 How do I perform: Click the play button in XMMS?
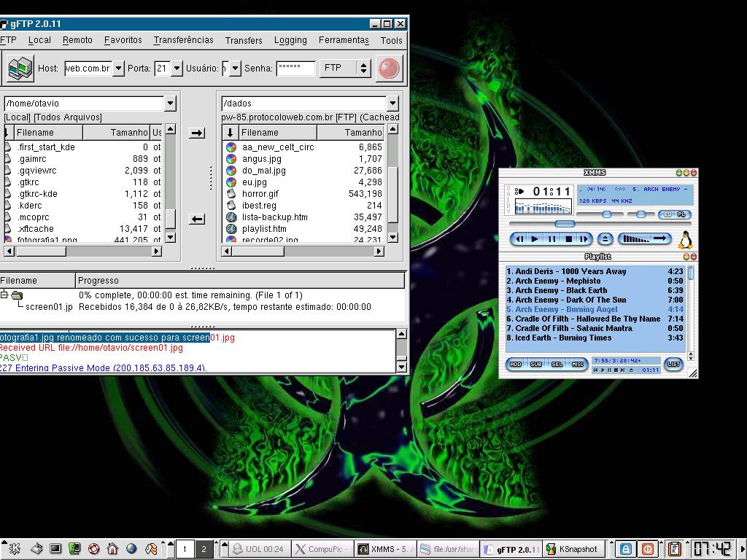[535, 239]
